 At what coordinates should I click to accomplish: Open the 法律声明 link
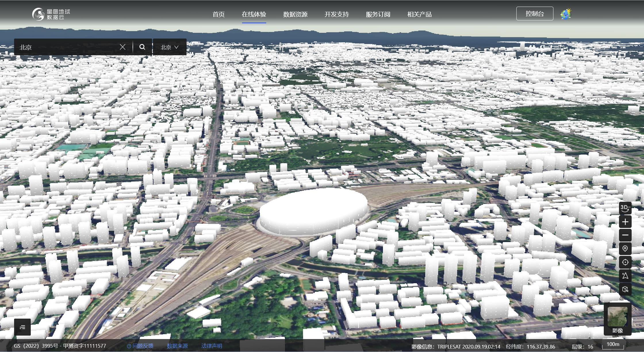(212, 346)
